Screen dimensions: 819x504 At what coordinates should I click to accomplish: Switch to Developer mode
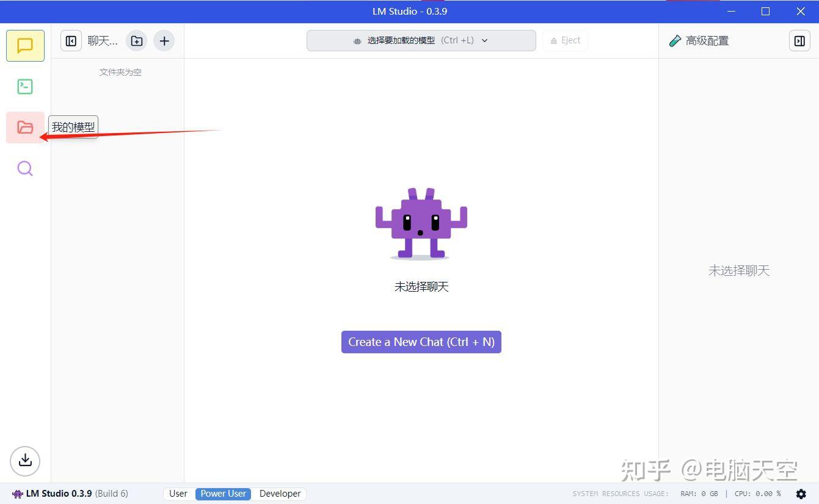(280, 494)
